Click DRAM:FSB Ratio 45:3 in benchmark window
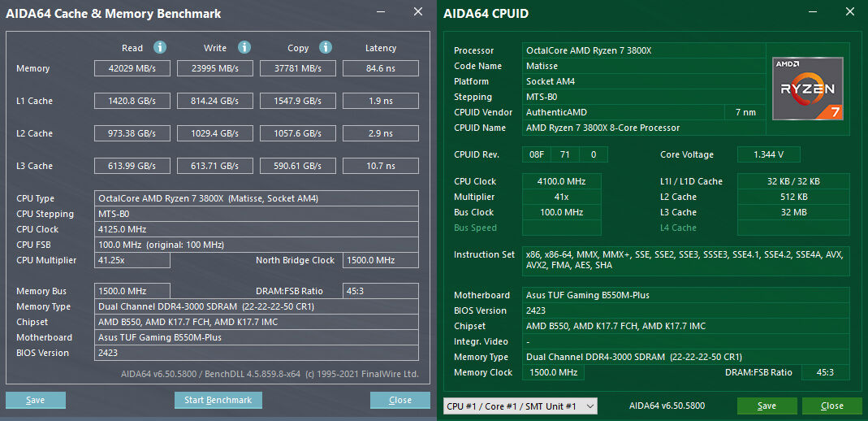The image size is (868, 421). click(x=381, y=292)
